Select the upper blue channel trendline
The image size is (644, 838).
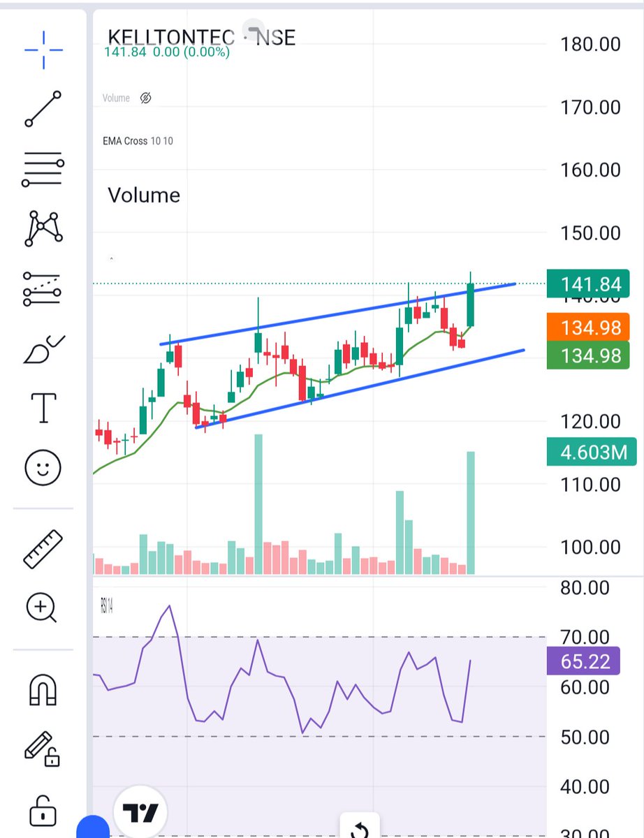tap(337, 314)
